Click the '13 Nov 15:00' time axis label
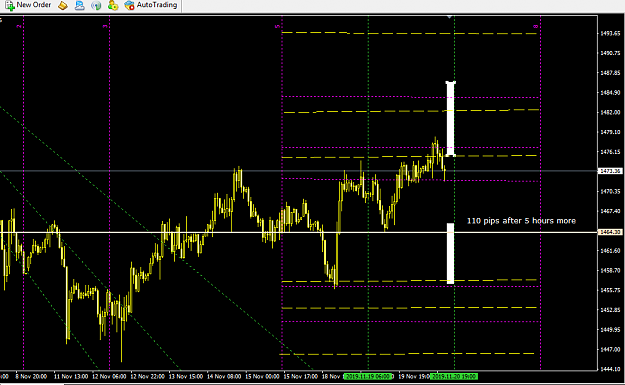 186,376
